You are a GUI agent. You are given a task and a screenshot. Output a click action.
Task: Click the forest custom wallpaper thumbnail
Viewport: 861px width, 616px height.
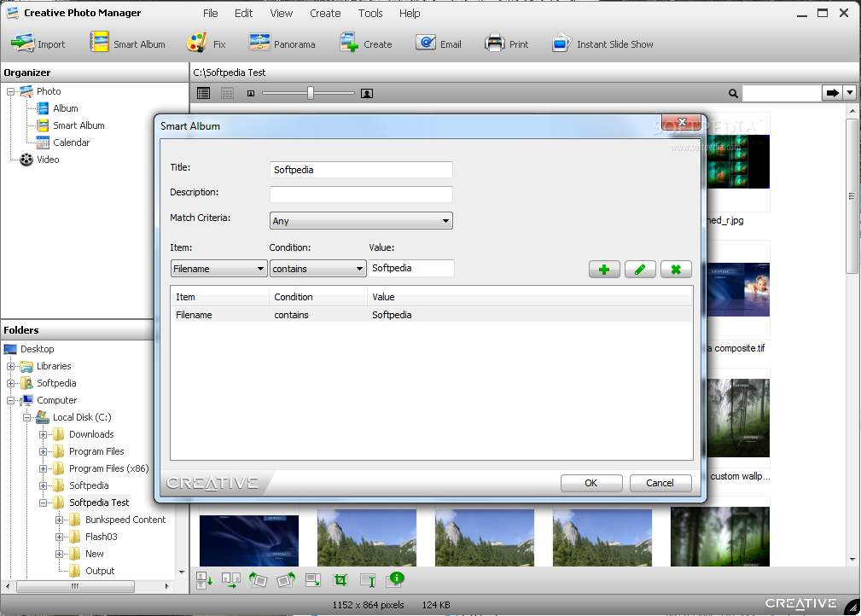coord(738,418)
